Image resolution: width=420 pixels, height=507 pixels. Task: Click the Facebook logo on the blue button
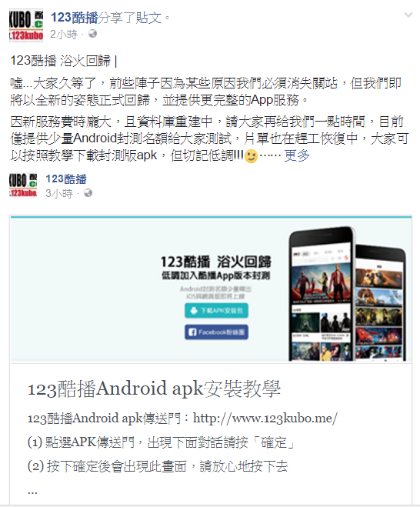pos(192,332)
